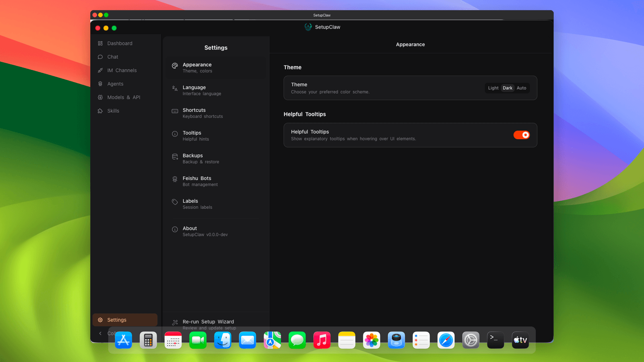Click the Re-run Setup Wizard wand icon
This screenshot has height=362, width=644.
pyautogui.click(x=175, y=323)
